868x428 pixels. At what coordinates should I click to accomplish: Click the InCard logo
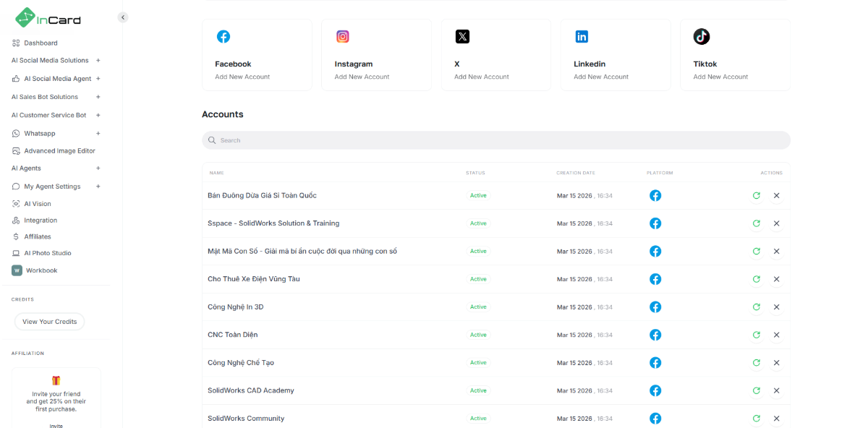tap(48, 17)
